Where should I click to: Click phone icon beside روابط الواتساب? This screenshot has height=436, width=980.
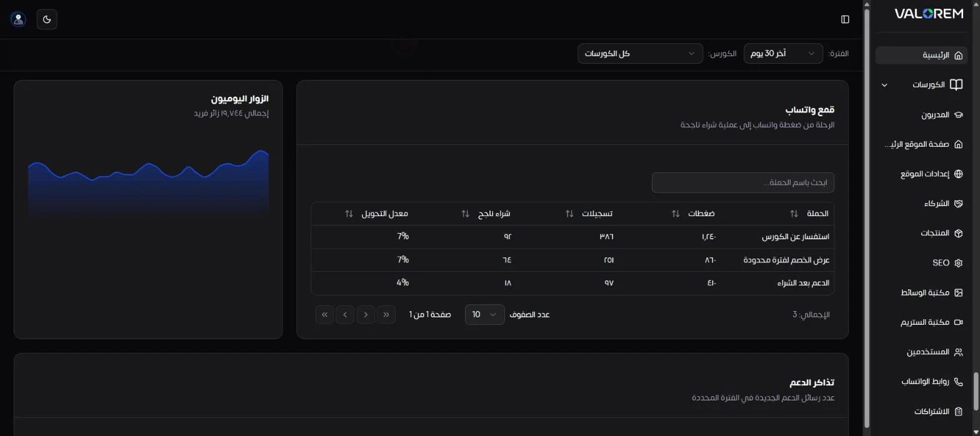click(958, 382)
